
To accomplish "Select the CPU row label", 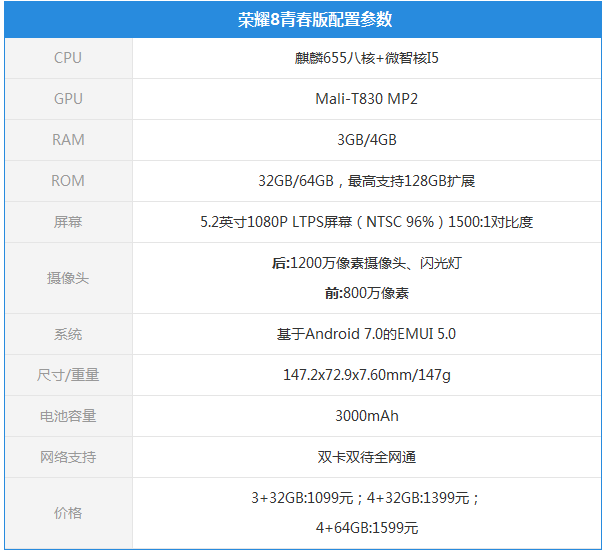I will pyautogui.click(x=68, y=58).
